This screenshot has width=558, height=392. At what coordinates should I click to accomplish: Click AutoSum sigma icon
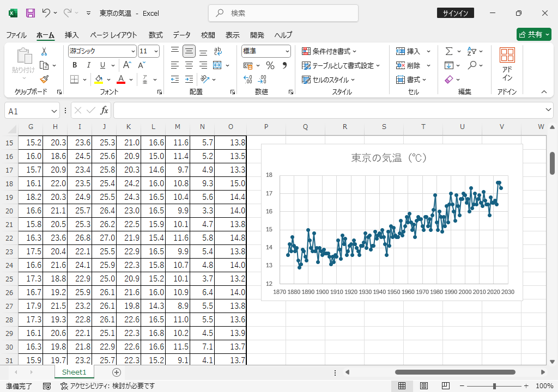coord(449,52)
